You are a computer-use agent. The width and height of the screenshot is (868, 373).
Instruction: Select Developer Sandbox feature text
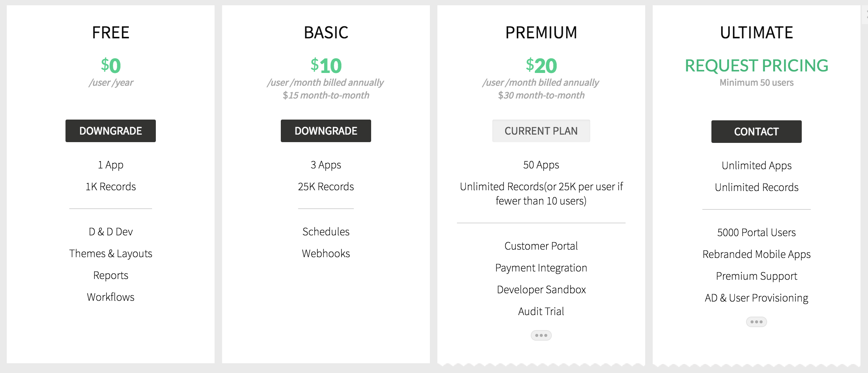click(x=541, y=290)
